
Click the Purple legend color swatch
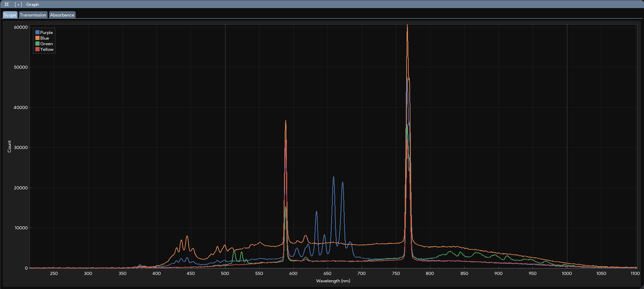click(37, 32)
